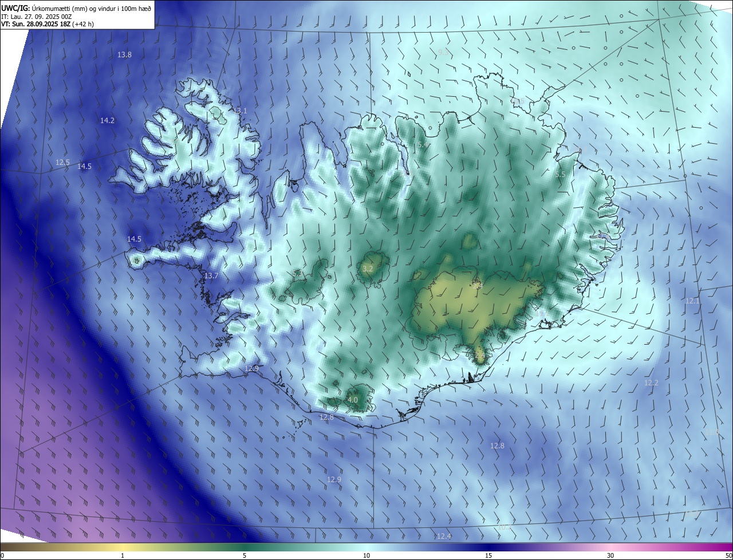This screenshot has height=560, width=733.
Task: Click the 10 tick label on the legend
Action: [366, 556]
